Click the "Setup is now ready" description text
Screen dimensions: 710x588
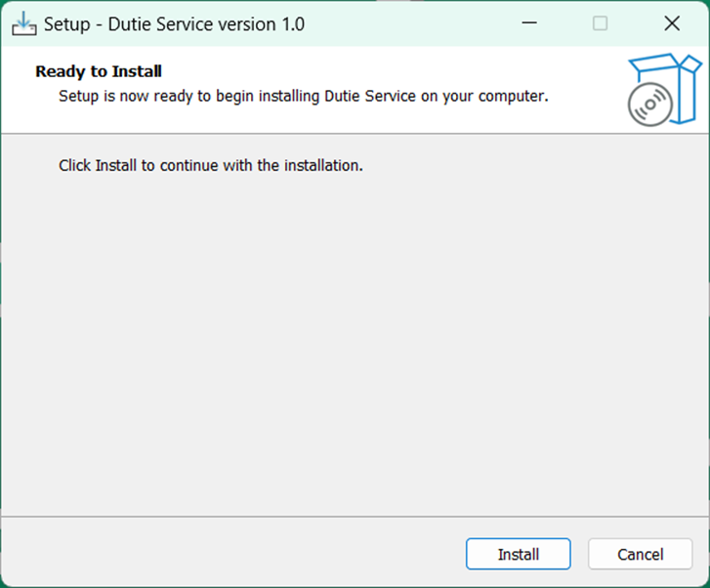click(303, 96)
